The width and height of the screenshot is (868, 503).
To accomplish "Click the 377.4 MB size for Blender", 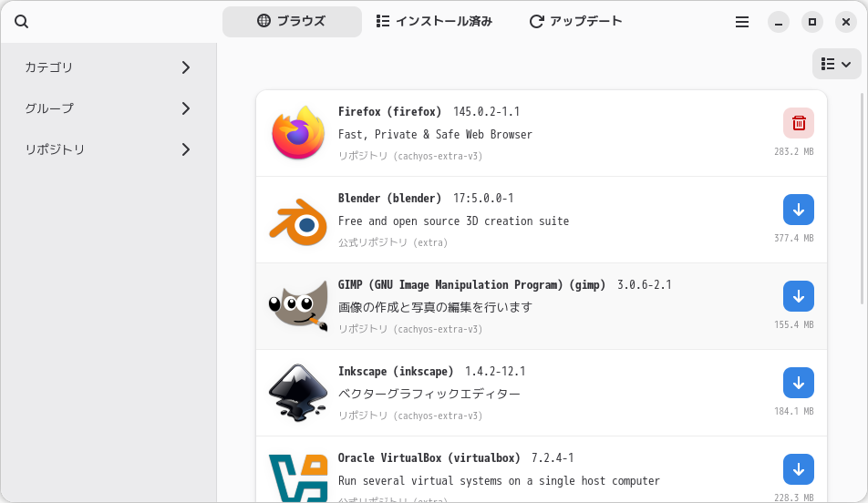I will (794, 238).
